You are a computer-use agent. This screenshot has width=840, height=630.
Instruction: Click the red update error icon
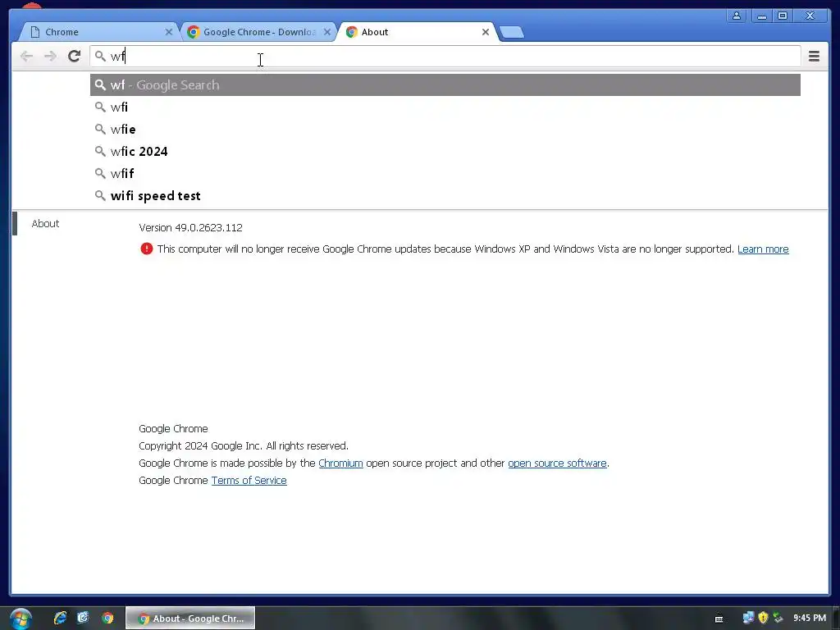click(146, 249)
